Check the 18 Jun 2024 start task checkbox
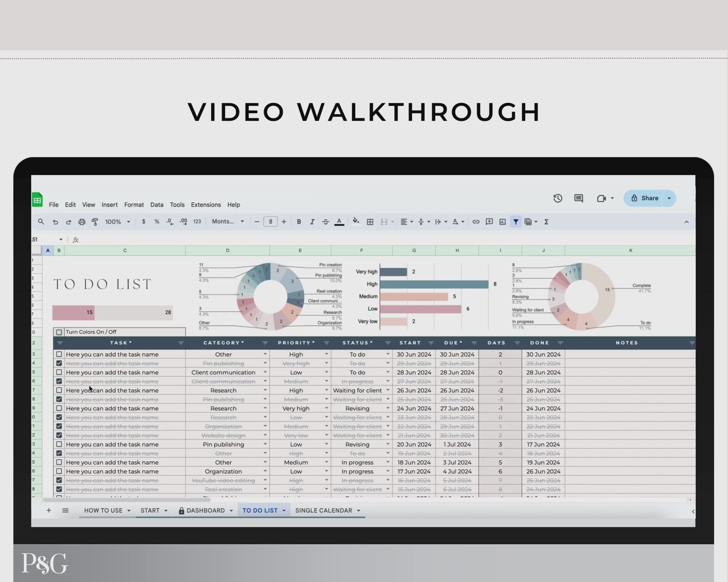Image resolution: width=728 pixels, height=582 pixels. pyautogui.click(x=59, y=462)
